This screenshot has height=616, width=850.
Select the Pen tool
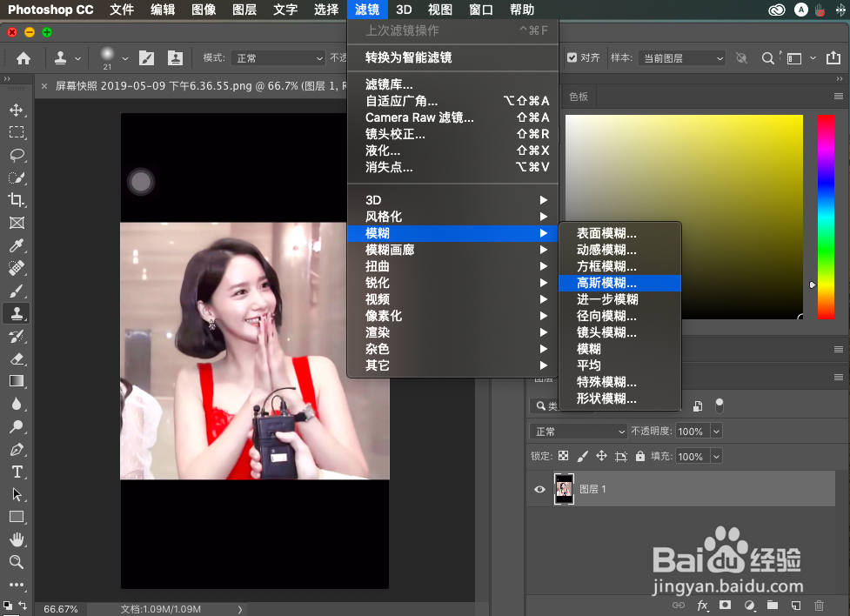tap(17, 450)
